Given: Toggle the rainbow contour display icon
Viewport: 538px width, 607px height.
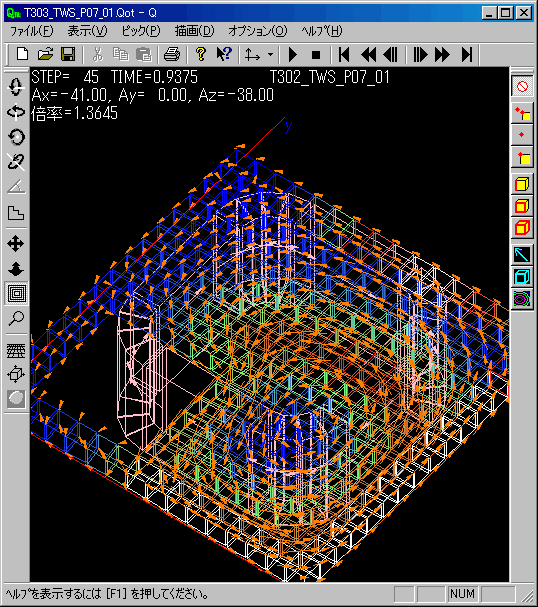Looking at the screenshot, I should [522, 299].
